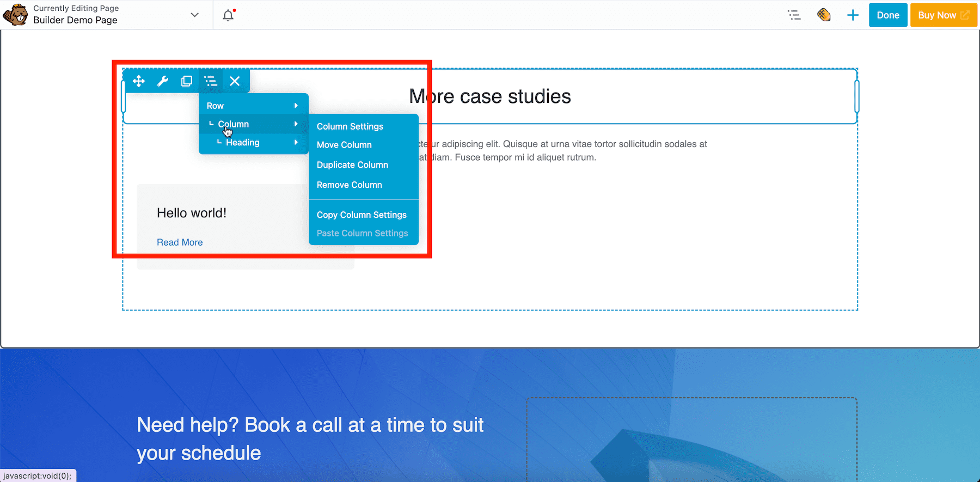Screen dimensions: 980x482
Task: Click the left column resize handle
Action: coord(124,96)
